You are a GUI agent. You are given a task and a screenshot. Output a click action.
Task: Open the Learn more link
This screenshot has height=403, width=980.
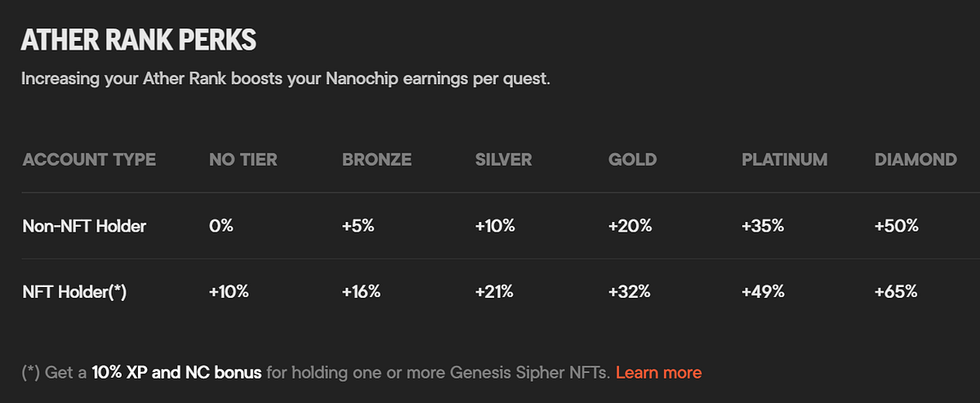coord(658,373)
